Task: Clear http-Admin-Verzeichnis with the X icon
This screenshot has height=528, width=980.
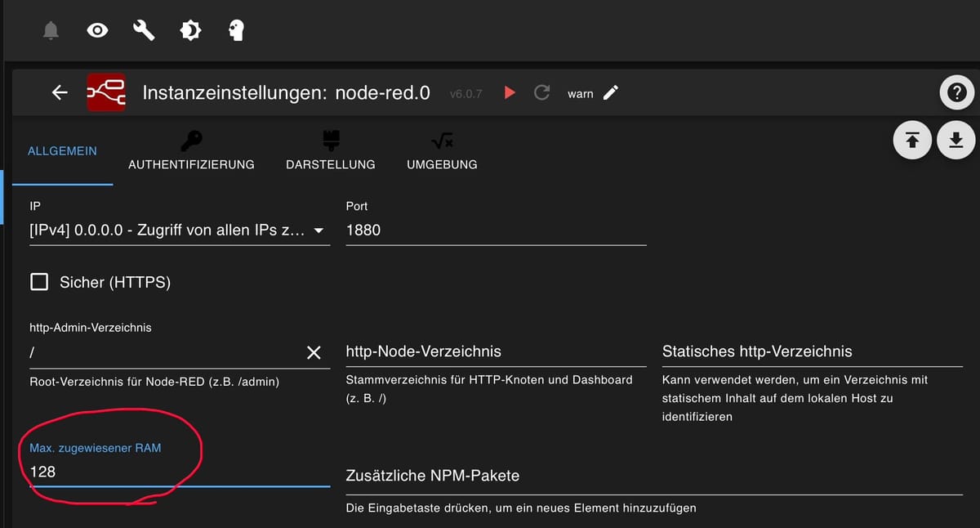Action: [314, 352]
